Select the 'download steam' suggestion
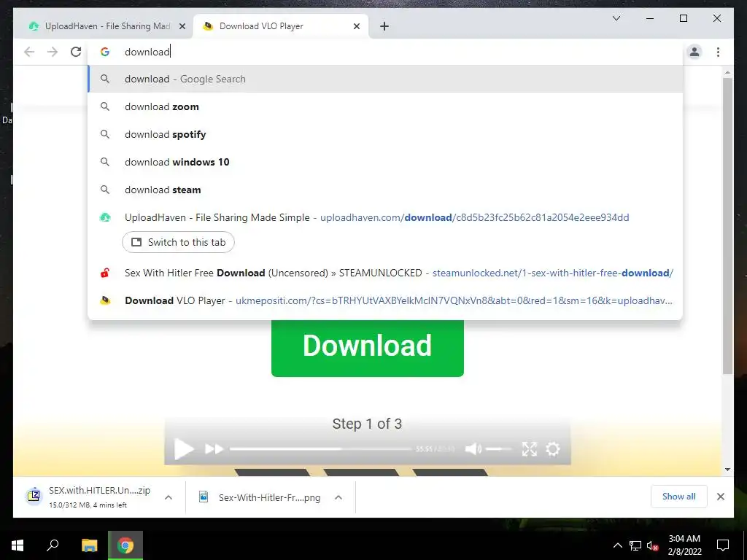747x560 pixels. 385,190
